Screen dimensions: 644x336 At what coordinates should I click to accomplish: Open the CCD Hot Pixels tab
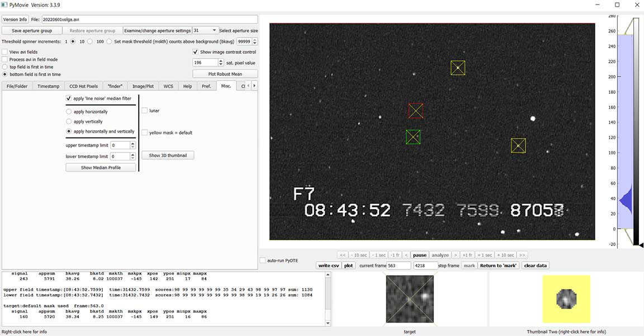point(83,86)
